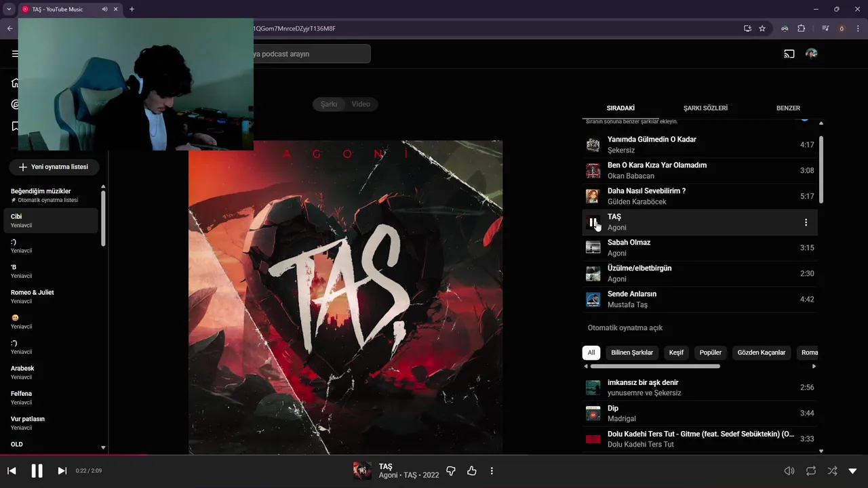Open the account avatar menu
The image size is (868, 488).
click(811, 54)
